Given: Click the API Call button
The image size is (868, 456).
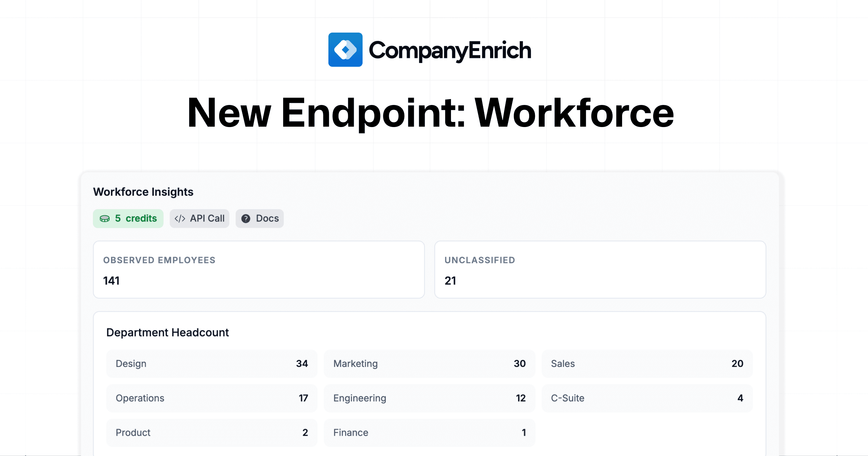Looking at the screenshot, I should tap(199, 218).
